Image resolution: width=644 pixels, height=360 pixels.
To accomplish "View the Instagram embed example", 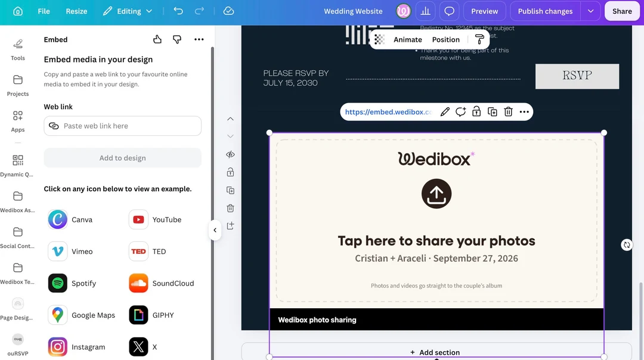I will [77, 347].
